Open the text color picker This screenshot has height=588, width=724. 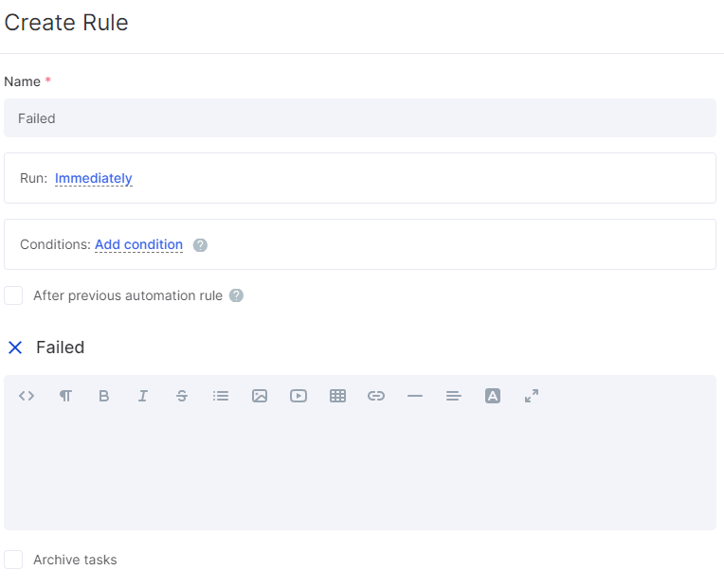coord(493,396)
